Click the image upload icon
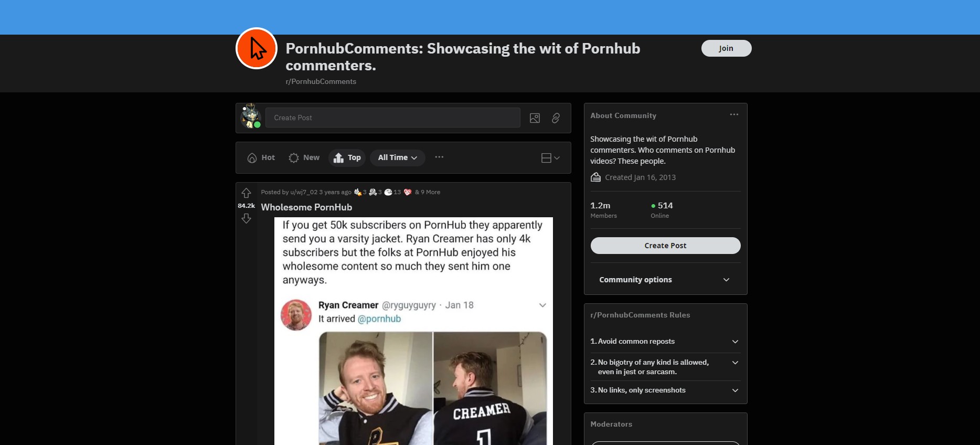The width and height of the screenshot is (980, 445). point(535,118)
